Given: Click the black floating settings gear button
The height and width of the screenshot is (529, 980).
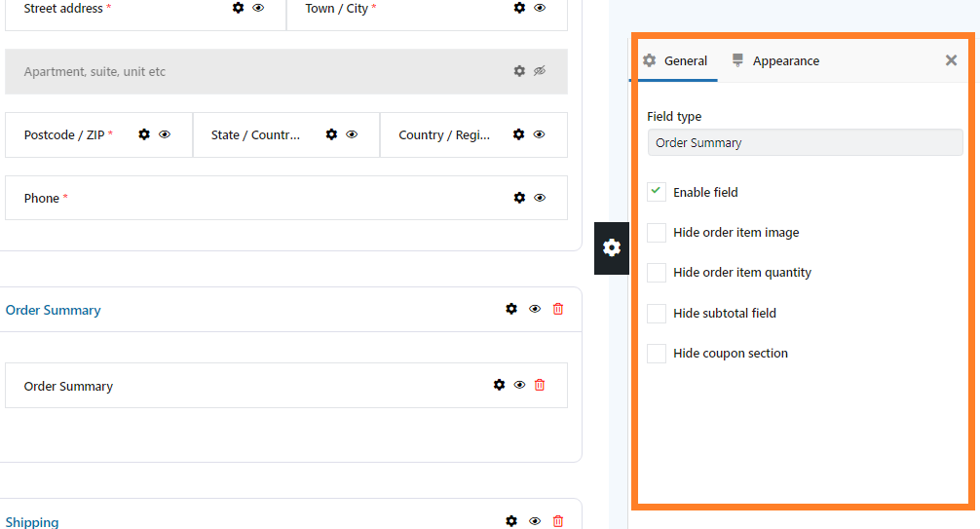Looking at the screenshot, I should pos(611,247).
